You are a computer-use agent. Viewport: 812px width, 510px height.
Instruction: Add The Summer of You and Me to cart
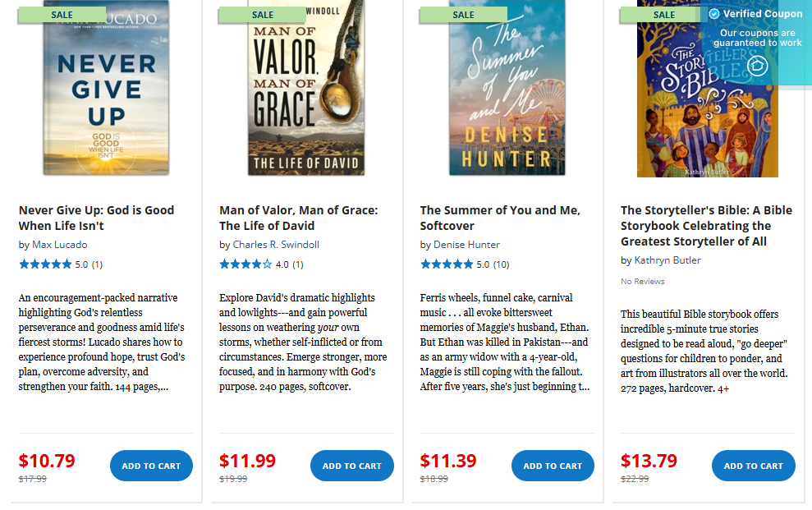click(553, 466)
